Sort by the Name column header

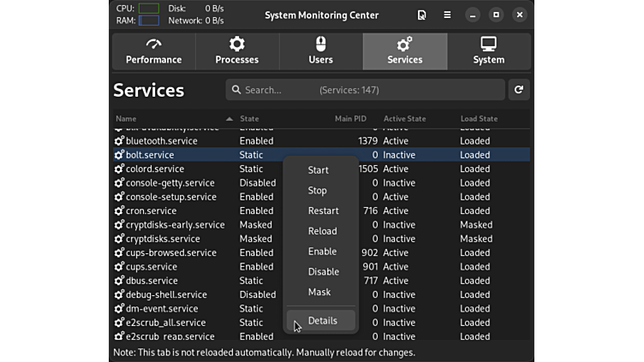(x=126, y=119)
